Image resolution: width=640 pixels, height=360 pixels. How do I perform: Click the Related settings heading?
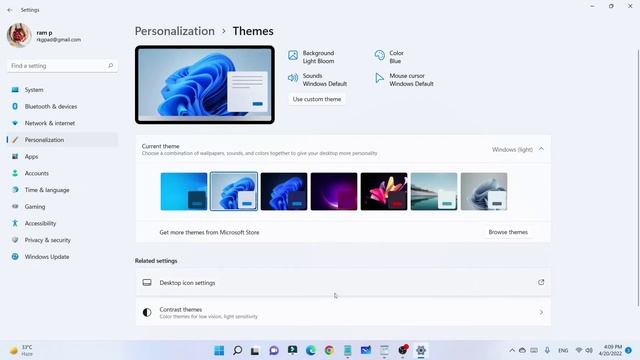click(156, 261)
